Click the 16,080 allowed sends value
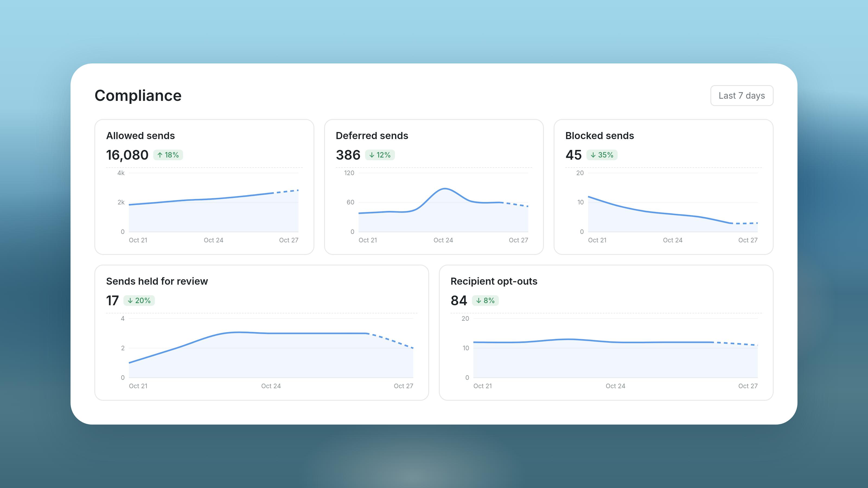This screenshot has height=488, width=868. click(127, 155)
